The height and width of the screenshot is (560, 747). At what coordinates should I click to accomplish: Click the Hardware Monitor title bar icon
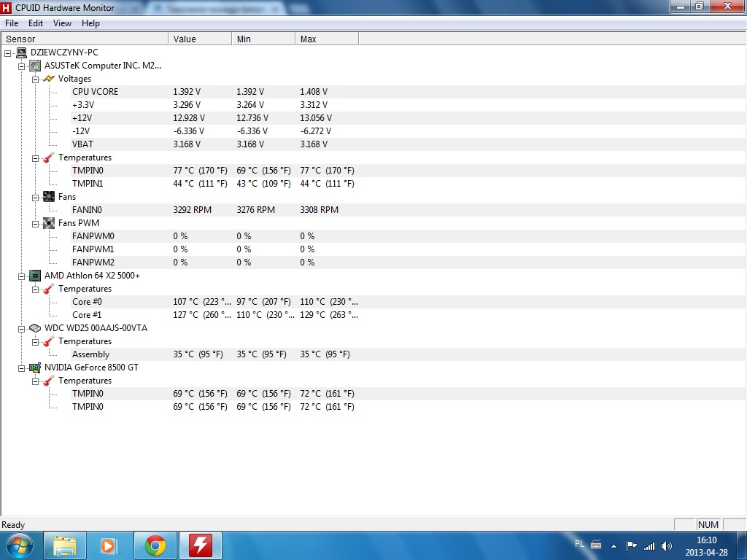point(6,7)
